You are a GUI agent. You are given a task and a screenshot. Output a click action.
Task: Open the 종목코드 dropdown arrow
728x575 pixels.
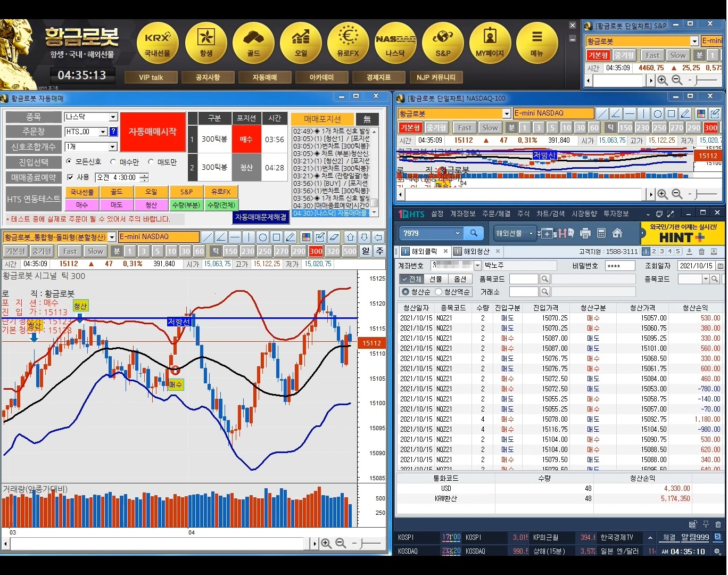(706, 279)
